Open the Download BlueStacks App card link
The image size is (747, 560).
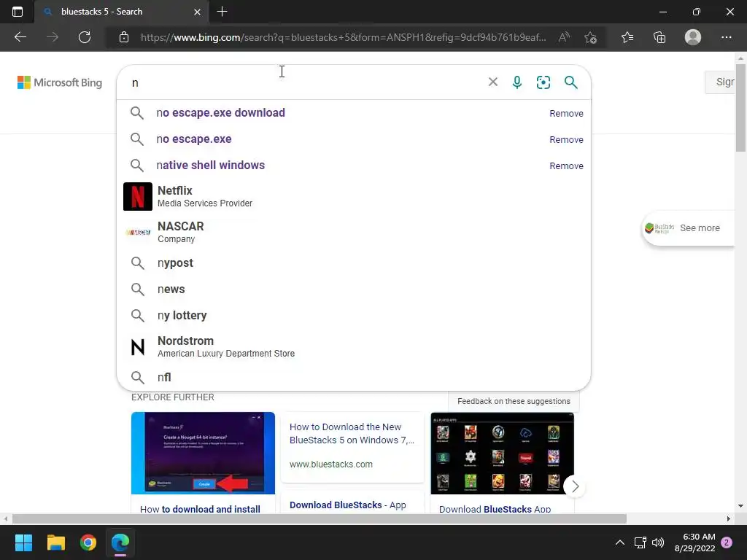[495, 509]
